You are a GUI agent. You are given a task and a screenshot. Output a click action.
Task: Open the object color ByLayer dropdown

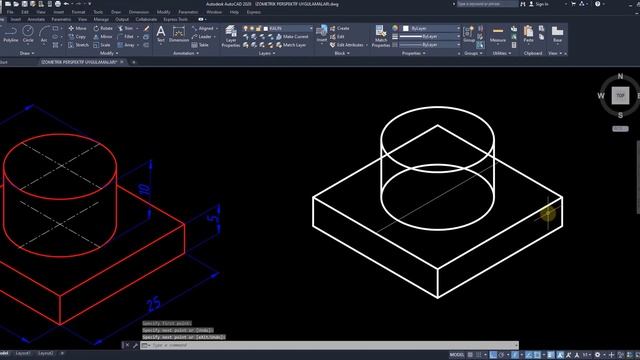pos(431,28)
